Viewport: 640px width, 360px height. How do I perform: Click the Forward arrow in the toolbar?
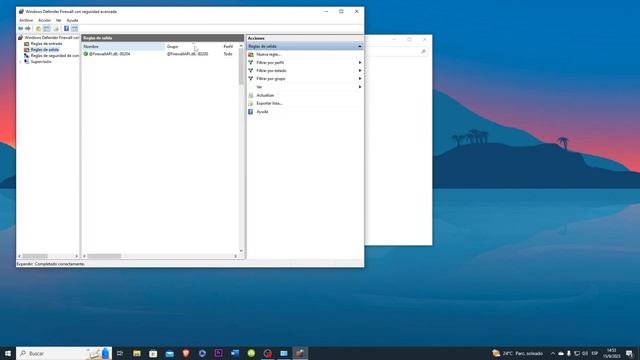[x=28, y=29]
